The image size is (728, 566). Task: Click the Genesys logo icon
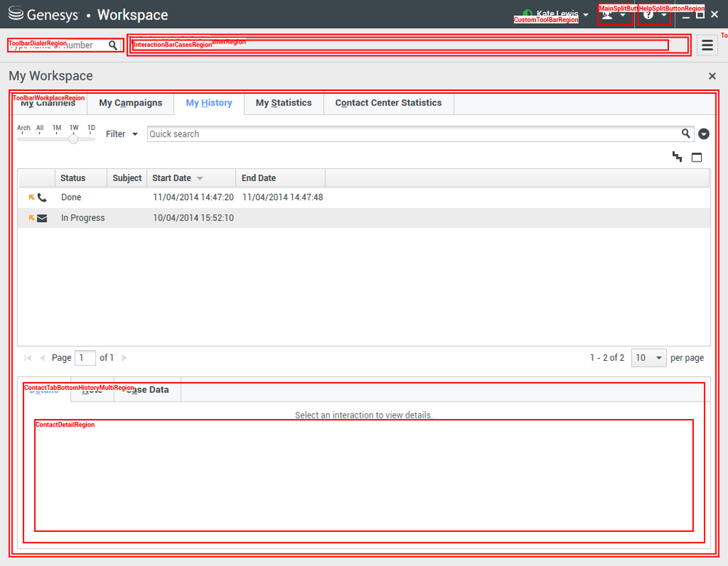pyautogui.click(x=16, y=13)
